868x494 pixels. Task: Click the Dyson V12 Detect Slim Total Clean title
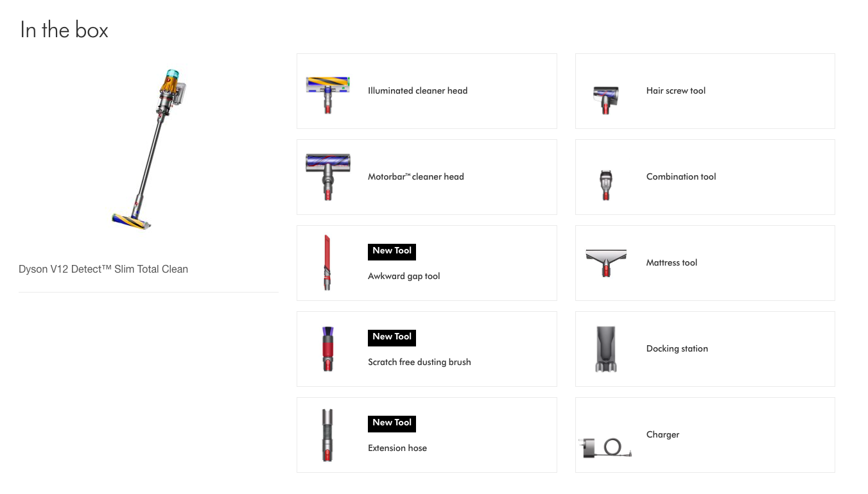point(103,269)
